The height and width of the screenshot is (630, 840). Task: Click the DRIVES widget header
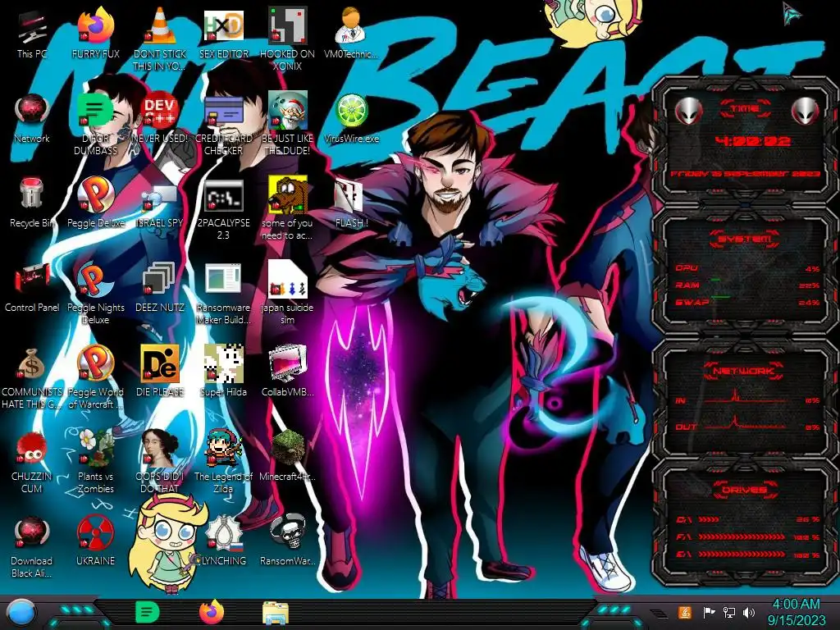click(745, 490)
